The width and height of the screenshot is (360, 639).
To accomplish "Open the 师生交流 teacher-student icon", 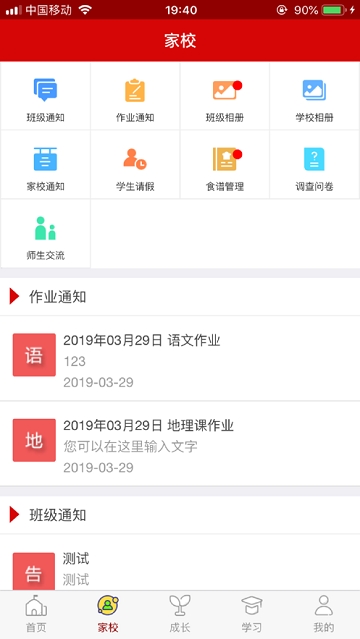I will pyautogui.click(x=45, y=228).
